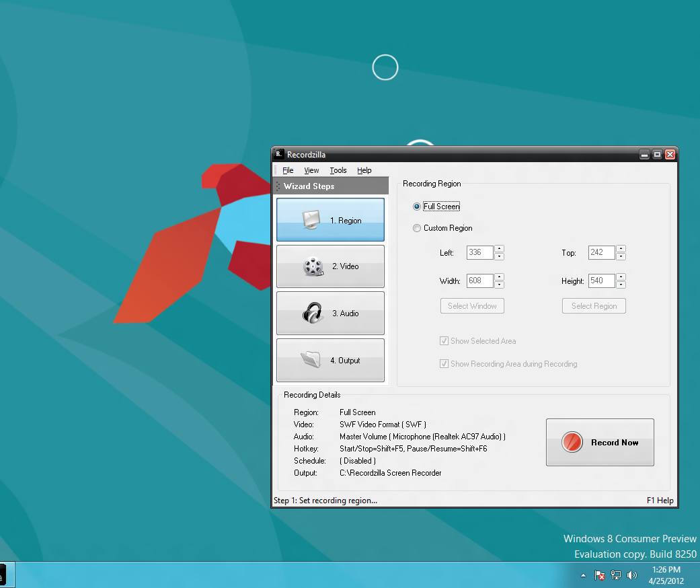Viewport: 700px width, 588px height.
Task: Click the Wizard Steps panel header
Action: click(x=331, y=186)
